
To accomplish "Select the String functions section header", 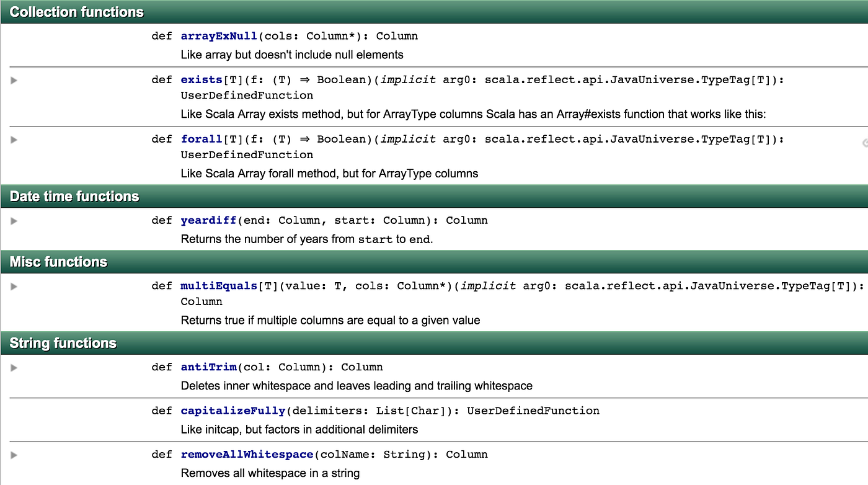I will click(61, 343).
